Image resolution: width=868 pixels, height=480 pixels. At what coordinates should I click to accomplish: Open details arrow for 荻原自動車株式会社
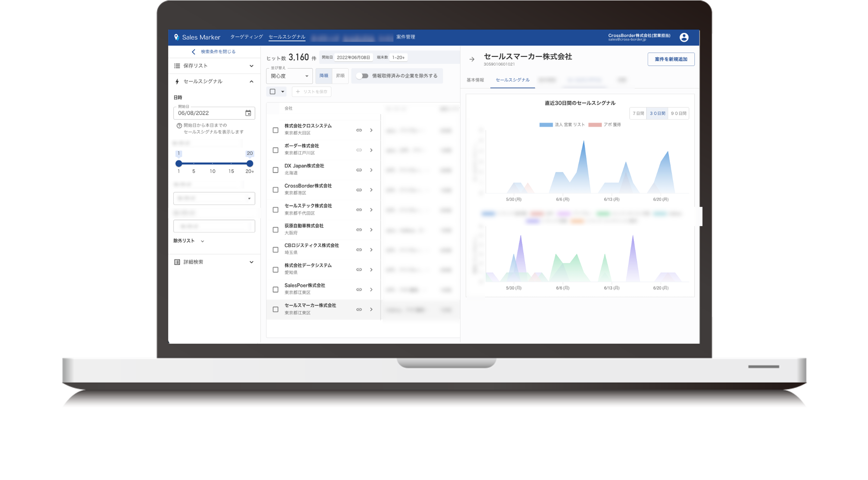pyautogui.click(x=371, y=230)
